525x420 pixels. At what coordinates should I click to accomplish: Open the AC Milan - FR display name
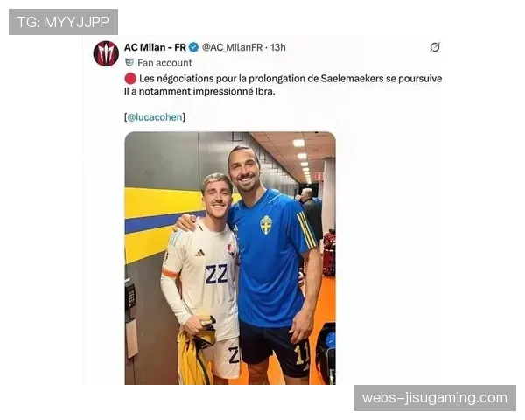(155, 47)
